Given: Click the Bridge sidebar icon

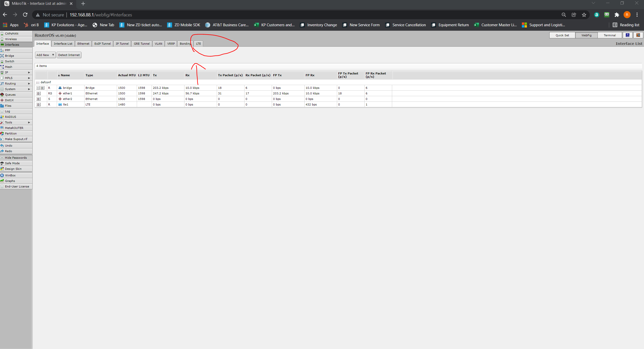Looking at the screenshot, I should (x=2, y=56).
